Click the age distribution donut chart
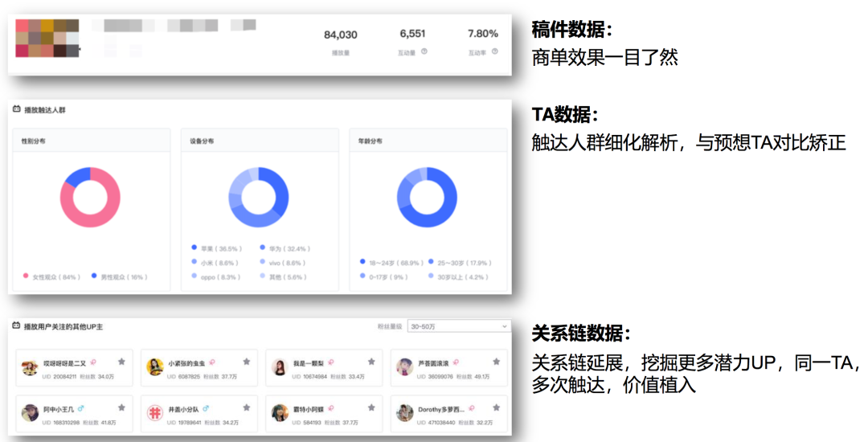 tap(427, 198)
